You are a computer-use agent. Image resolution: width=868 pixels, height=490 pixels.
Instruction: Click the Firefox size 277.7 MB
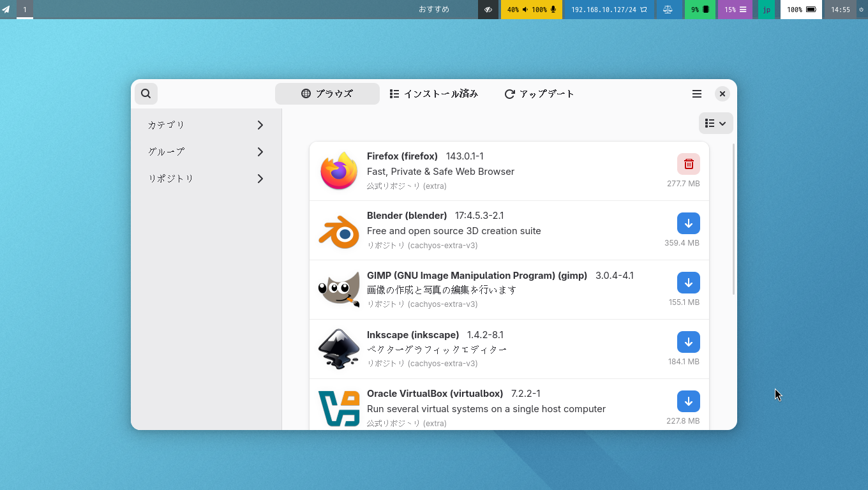[x=684, y=184]
